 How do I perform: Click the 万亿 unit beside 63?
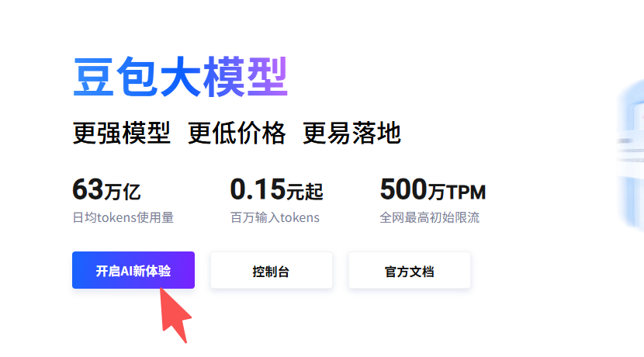123,192
